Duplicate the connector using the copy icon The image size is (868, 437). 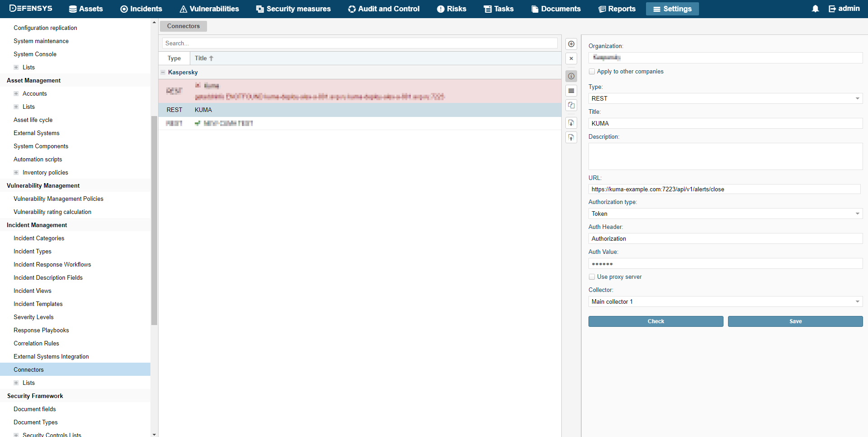[571, 105]
